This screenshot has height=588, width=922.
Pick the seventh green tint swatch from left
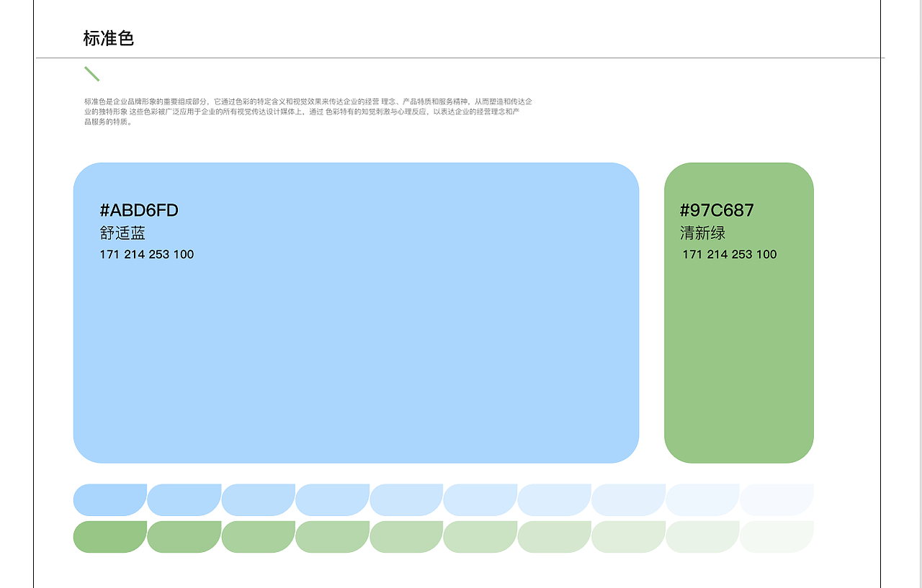coord(555,537)
